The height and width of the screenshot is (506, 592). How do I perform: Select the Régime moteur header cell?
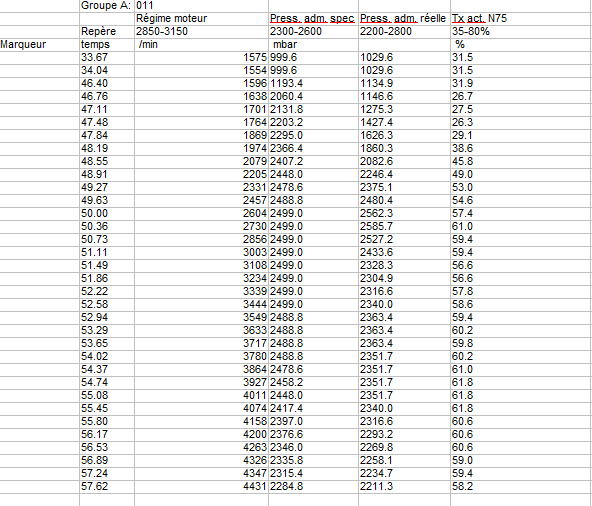pyautogui.click(x=201, y=19)
